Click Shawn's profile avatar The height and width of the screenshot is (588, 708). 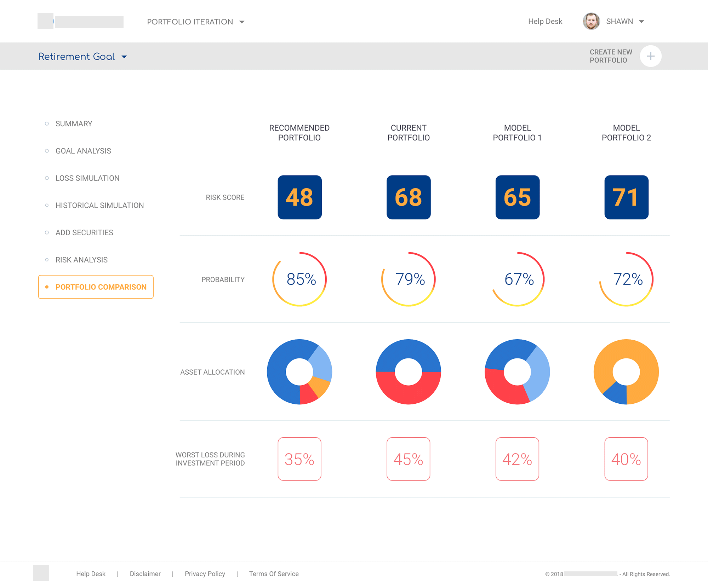591,21
